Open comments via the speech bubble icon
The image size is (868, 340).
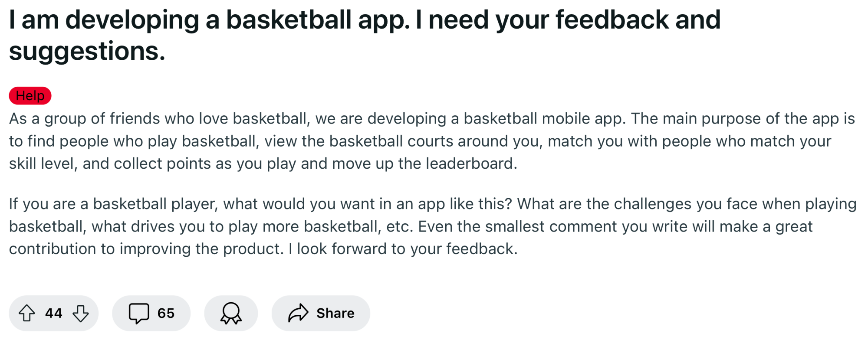point(139,314)
